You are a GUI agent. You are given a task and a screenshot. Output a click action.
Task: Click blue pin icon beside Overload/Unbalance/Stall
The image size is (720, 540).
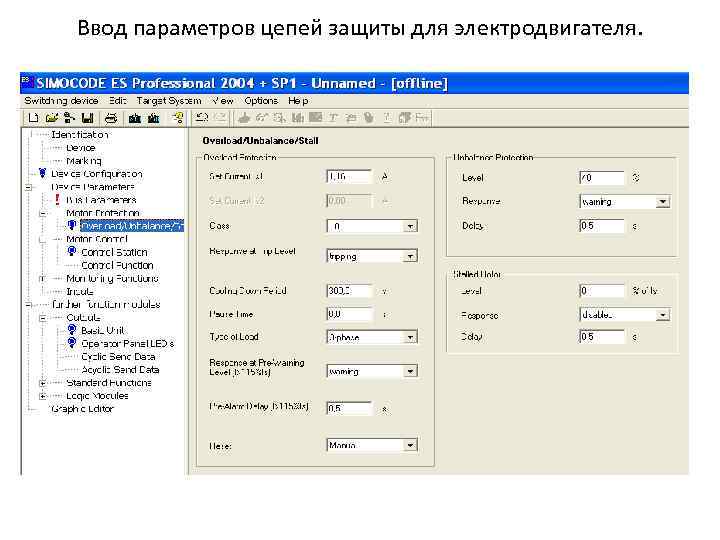click(72, 225)
